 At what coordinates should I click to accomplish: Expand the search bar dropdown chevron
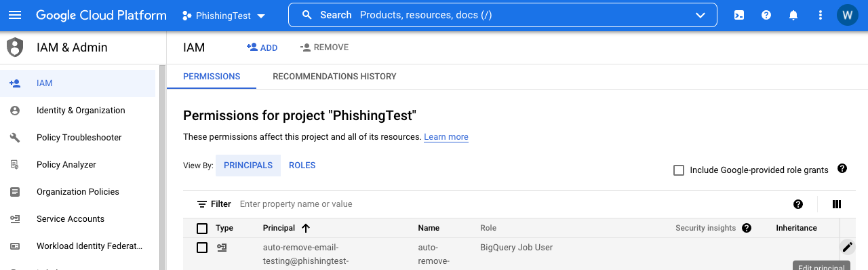coord(701,16)
